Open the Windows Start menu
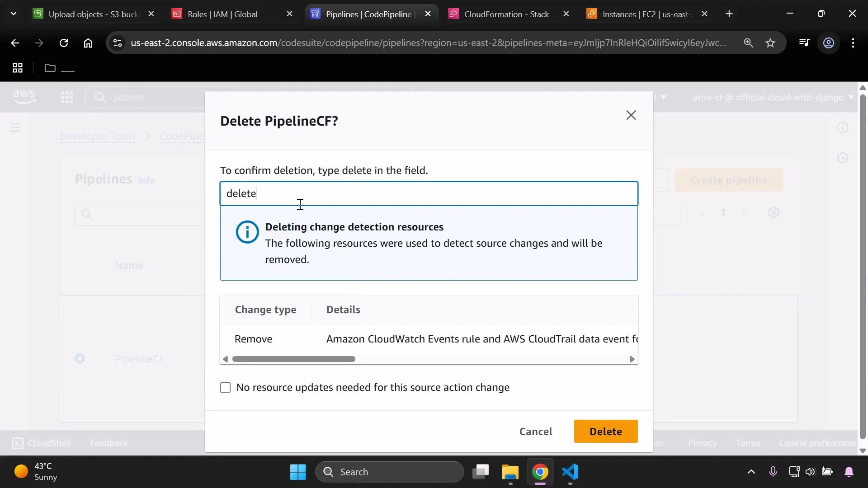The image size is (868, 488). click(298, 472)
